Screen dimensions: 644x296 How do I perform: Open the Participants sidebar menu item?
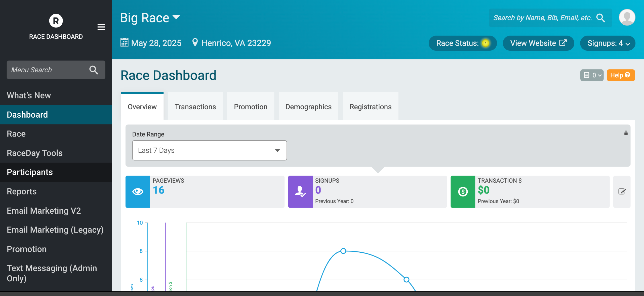[x=30, y=172]
